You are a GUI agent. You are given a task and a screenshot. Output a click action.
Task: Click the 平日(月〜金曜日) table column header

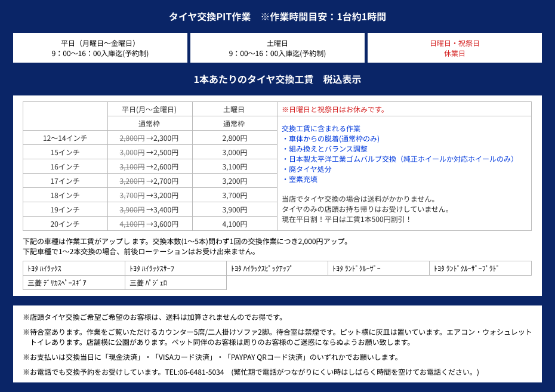click(149, 109)
